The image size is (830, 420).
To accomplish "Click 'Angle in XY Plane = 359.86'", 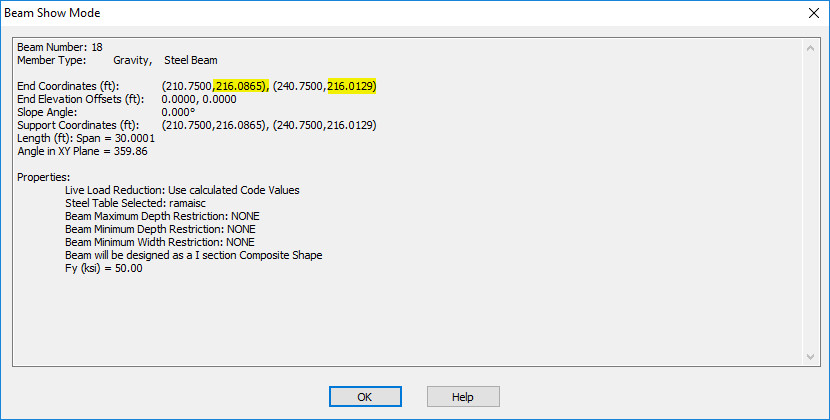I will point(83,151).
